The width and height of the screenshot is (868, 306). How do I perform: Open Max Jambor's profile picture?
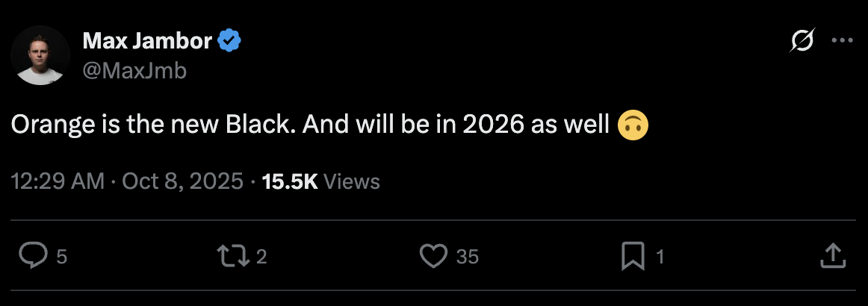(40, 56)
